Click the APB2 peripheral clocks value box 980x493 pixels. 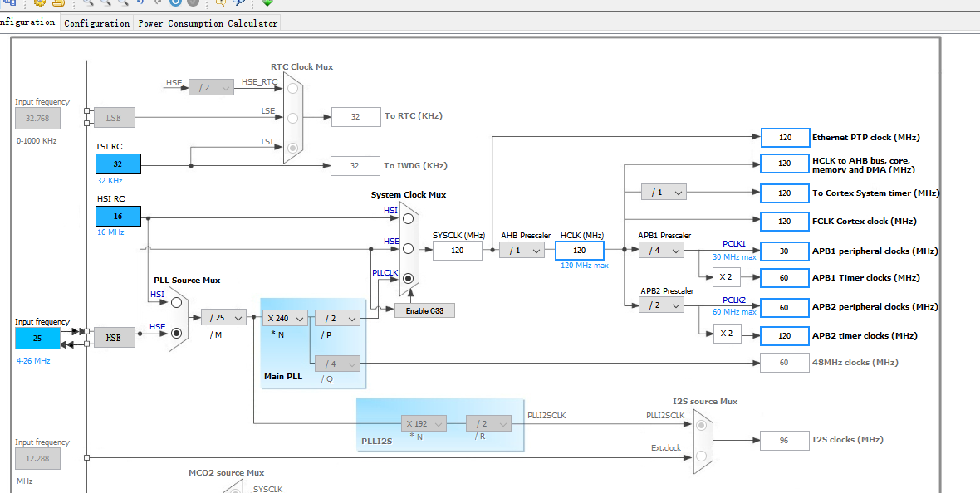(785, 307)
